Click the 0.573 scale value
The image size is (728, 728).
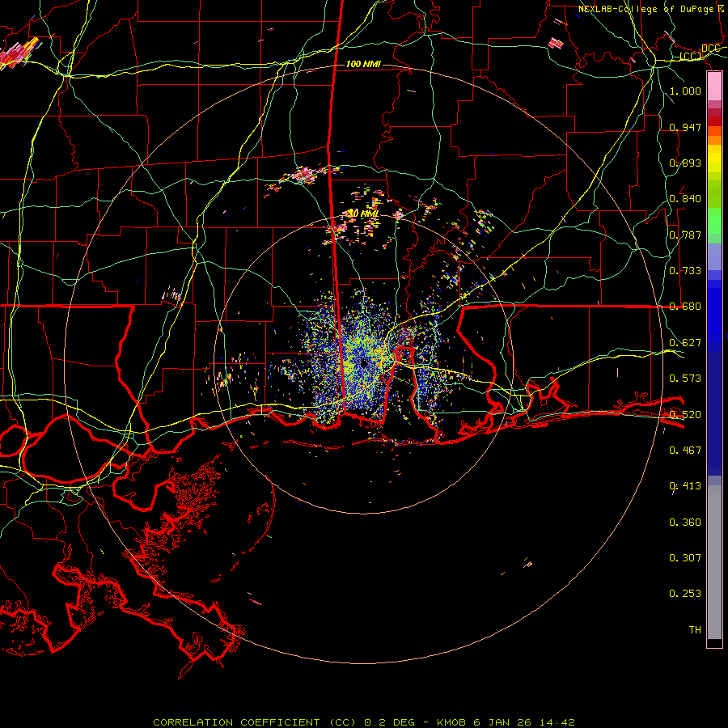pyautogui.click(x=685, y=379)
